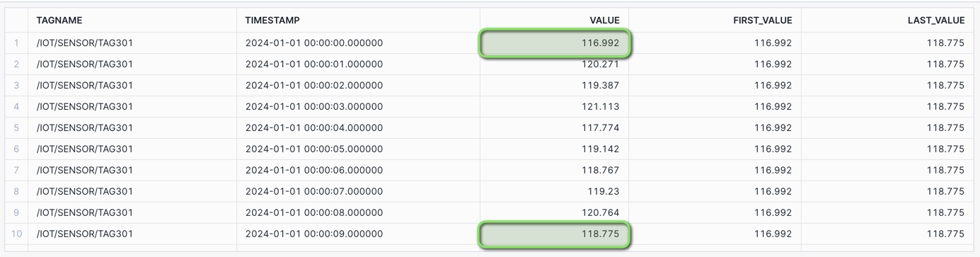Click VALUE cell 119.387
This screenshot has width=980, height=257.
click(555, 86)
